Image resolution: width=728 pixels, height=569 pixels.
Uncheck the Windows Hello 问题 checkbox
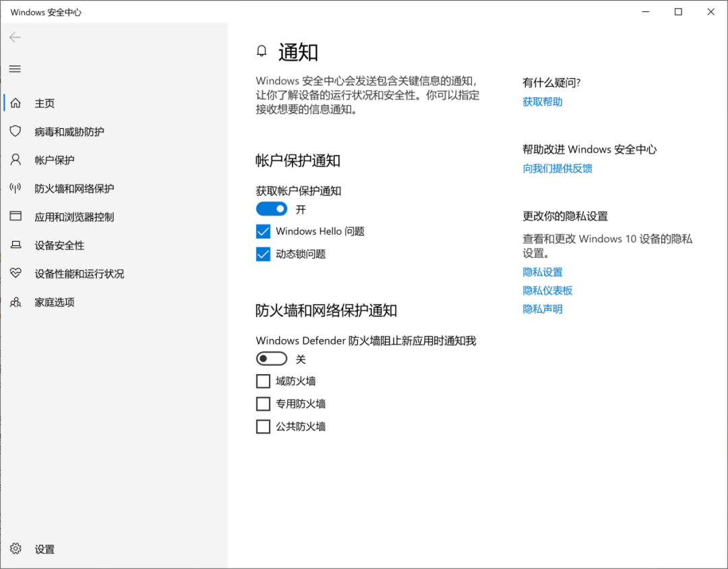click(264, 231)
